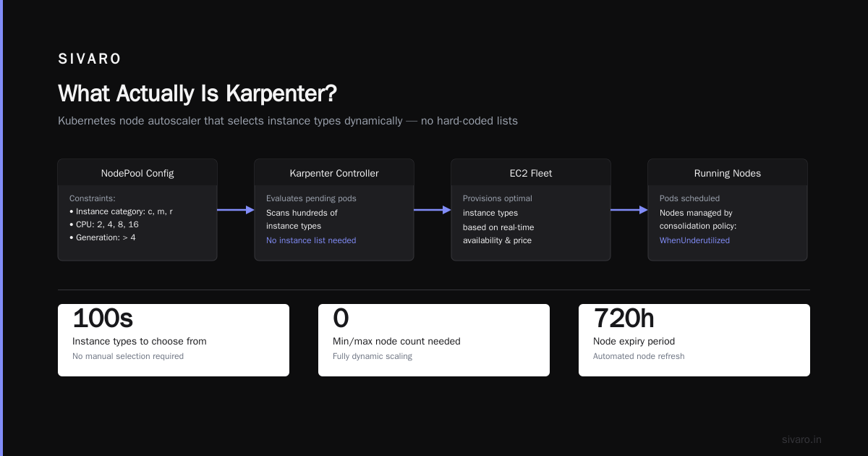Click 'Instance types to choose from' label

tap(140, 342)
